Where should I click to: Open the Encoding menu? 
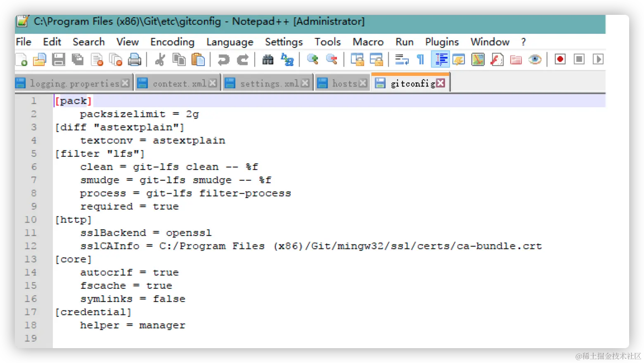(x=172, y=42)
